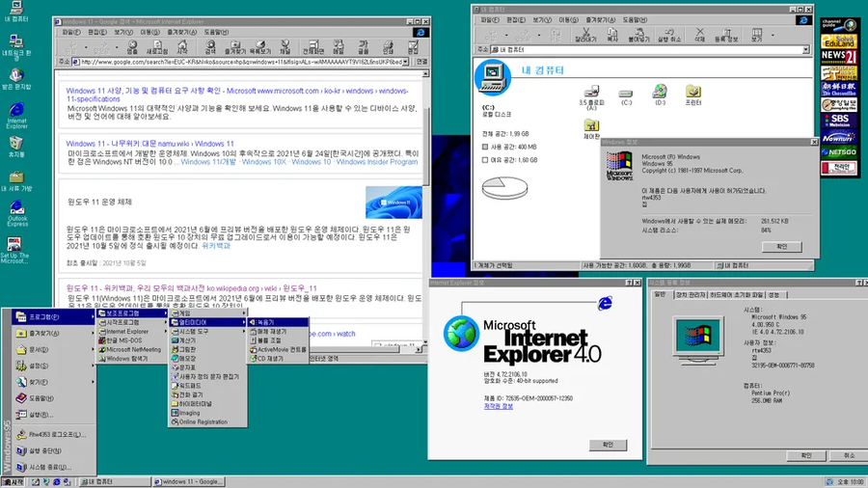
Task: Expand the Favorites (즐겨찾기) submenu in Start menu
Action: pos(54,333)
